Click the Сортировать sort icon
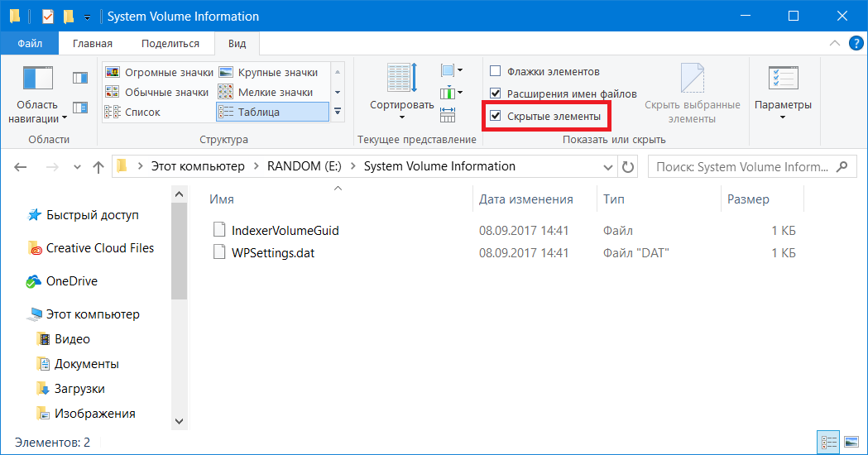The image size is (868, 455). point(401,79)
